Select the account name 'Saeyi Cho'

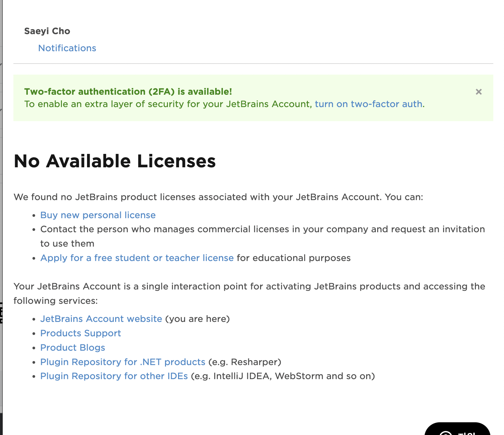[47, 31]
